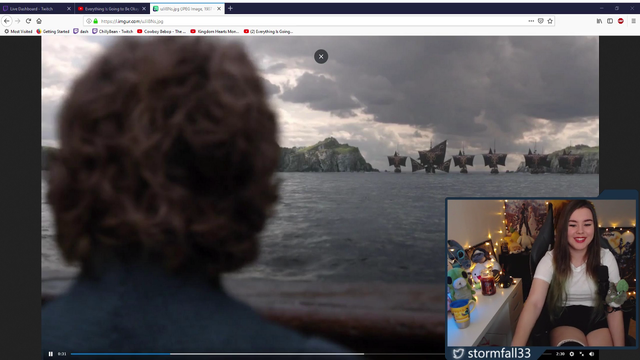Toggle the Firefox sidebar
Viewport: 640px width, 360px height.
coord(610,21)
